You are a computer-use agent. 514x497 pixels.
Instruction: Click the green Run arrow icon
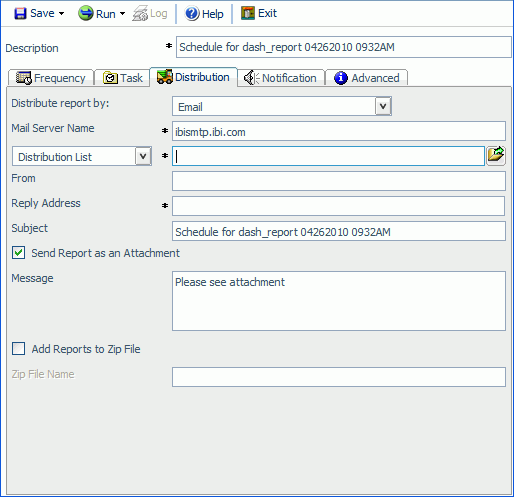pos(85,14)
